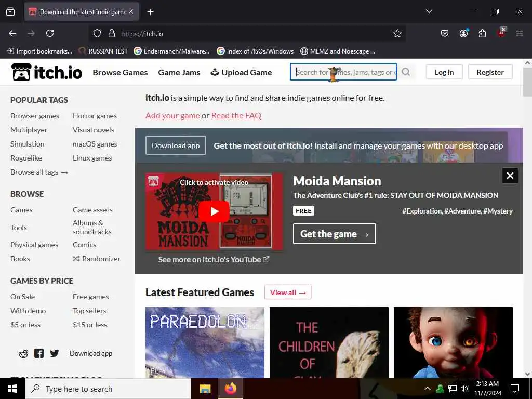This screenshot has width=532, height=399.
Task: Reload the current page
Action: [x=50, y=33]
